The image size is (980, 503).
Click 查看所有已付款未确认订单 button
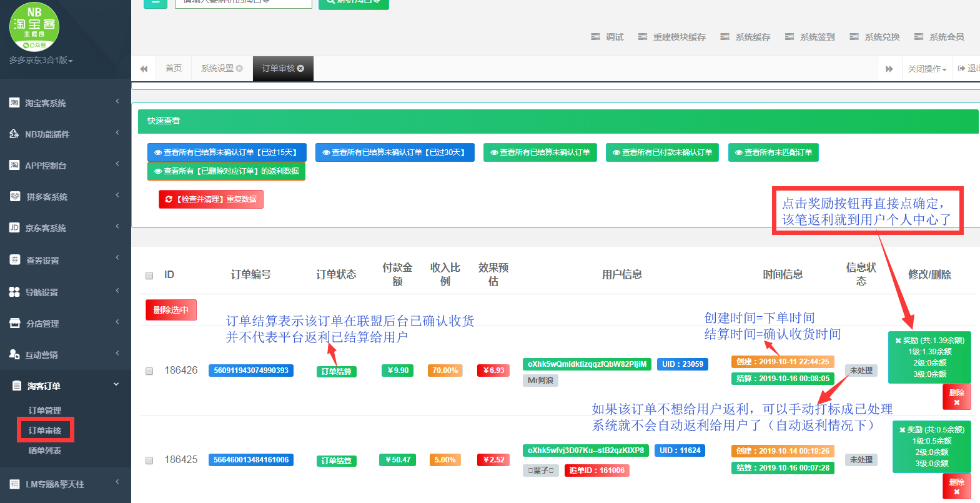pyautogui.click(x=663, y=152)
